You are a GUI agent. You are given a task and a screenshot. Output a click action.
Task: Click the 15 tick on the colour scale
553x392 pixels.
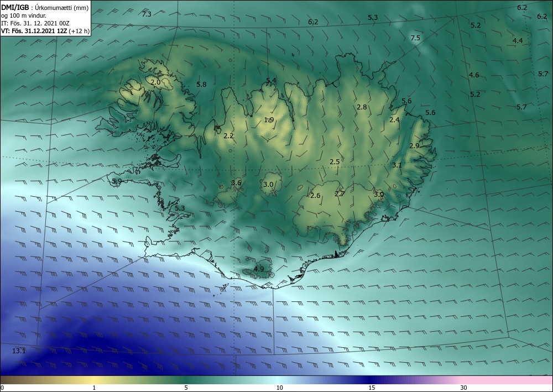(x=372, y=388)
